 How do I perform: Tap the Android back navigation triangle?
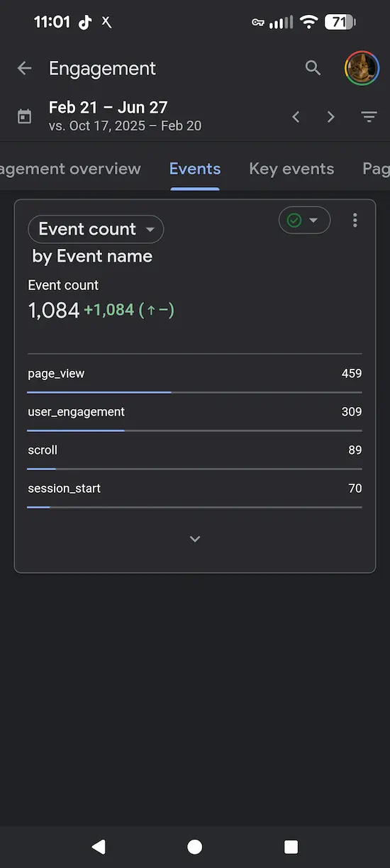(x=99, y=847)
